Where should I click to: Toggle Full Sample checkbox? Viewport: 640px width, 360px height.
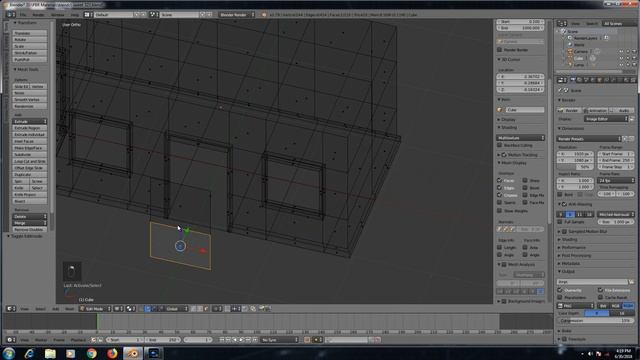(x=560, y=222)
